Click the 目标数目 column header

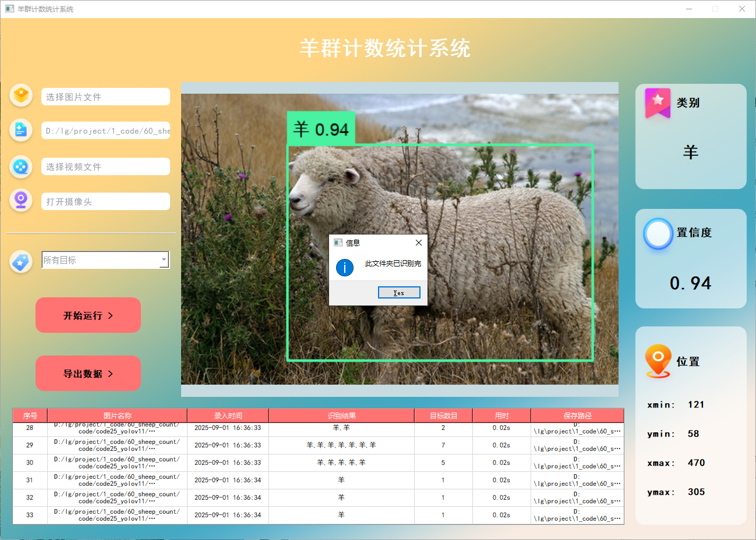pos(444,415)
